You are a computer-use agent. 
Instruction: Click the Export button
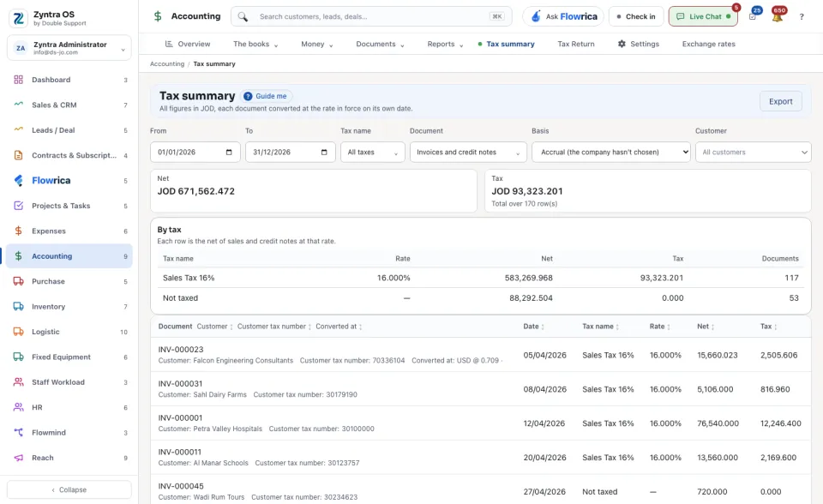(780, 101)
